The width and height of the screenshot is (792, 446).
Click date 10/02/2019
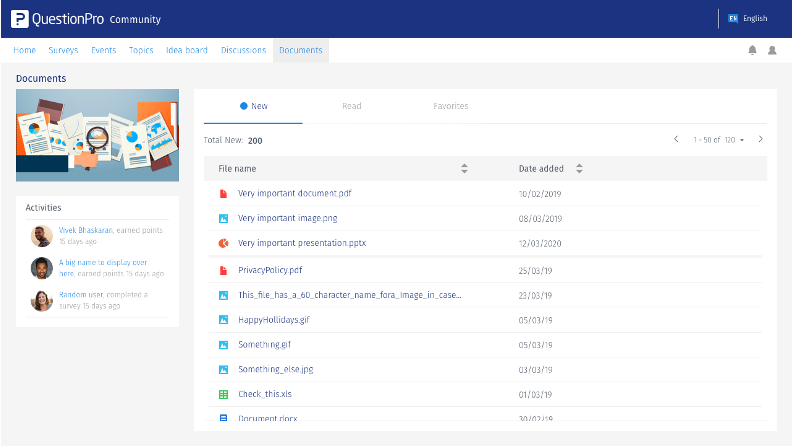click(x=539, y=194)
